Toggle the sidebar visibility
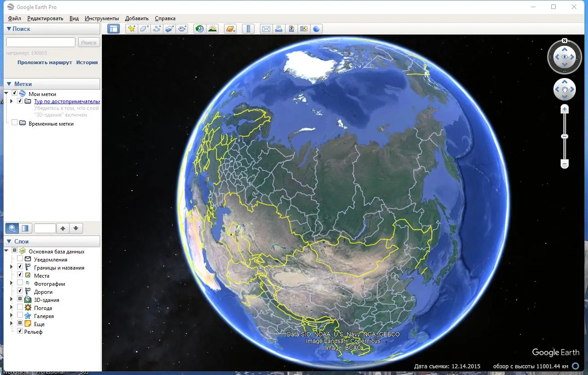Viewport: 588px width, 375px height. pyautogui.click(x=113, y=28)
